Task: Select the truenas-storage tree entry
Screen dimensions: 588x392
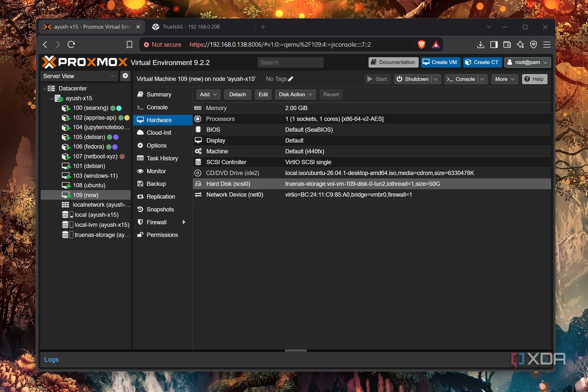Action: pyautogui.click(x=86, y=235)
